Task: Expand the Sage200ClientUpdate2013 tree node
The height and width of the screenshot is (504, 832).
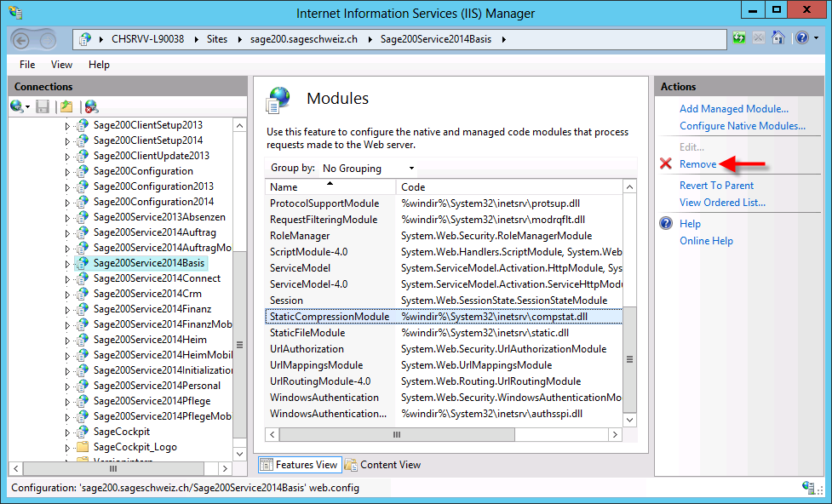Action: [x=67, y=157]
